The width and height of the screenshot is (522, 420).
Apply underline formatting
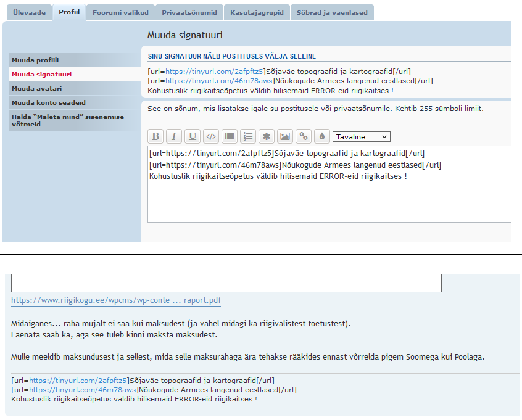tap(193, 136)
